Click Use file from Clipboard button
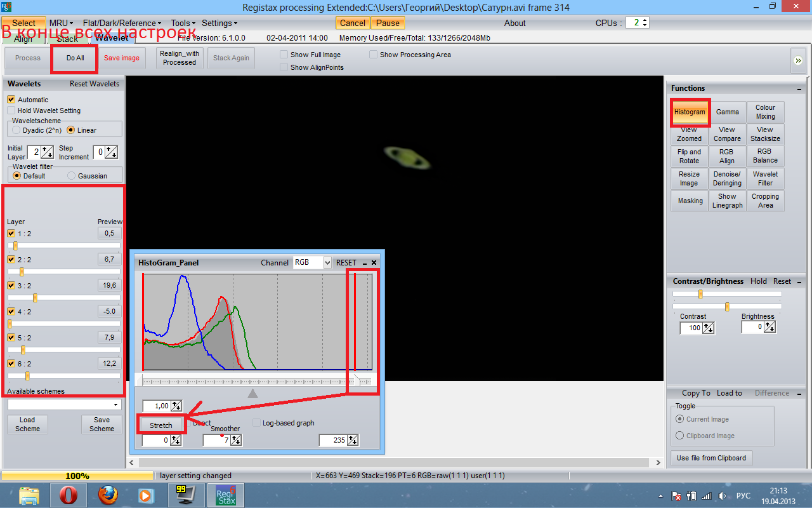812x508 pixels. 712,458
